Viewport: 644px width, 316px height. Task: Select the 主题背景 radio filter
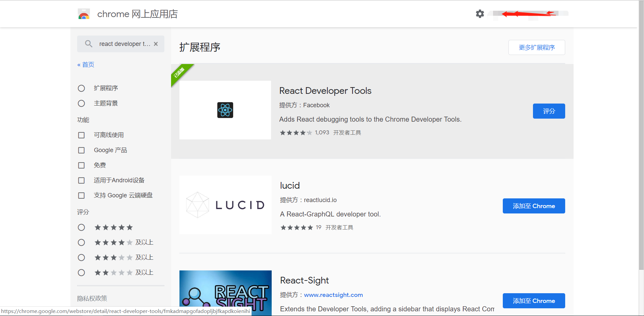[81, 103]
